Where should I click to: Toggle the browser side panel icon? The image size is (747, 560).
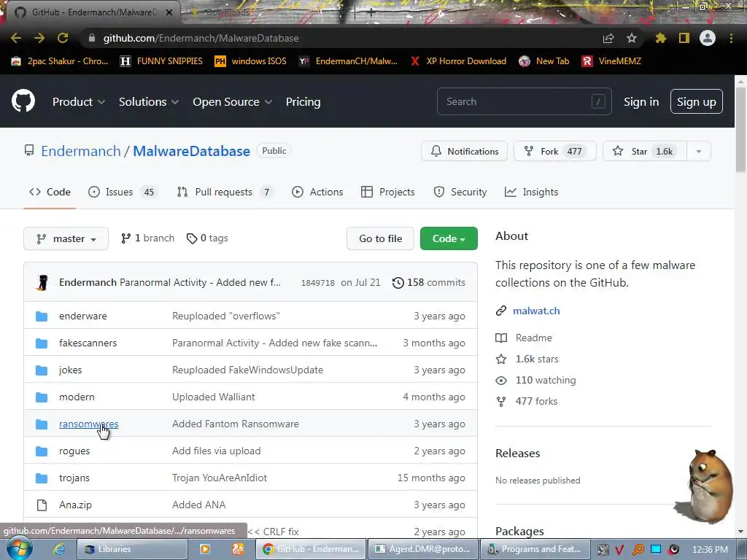[684, 38]
